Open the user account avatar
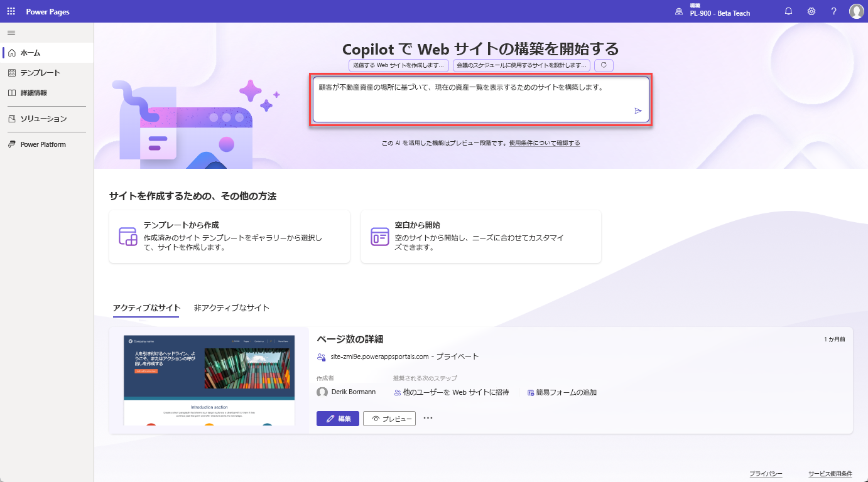 point(856,11)
